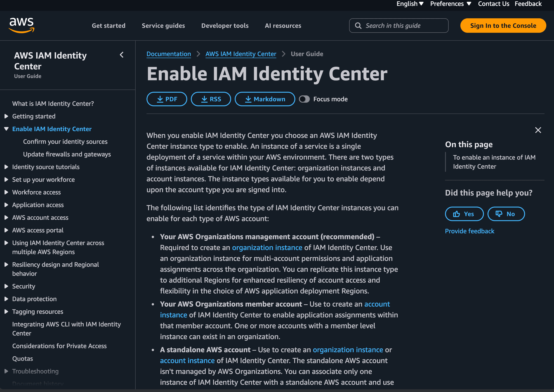This screenshot has height=392, width=554.
Task: Download the Markdown version
Action: 265,99
